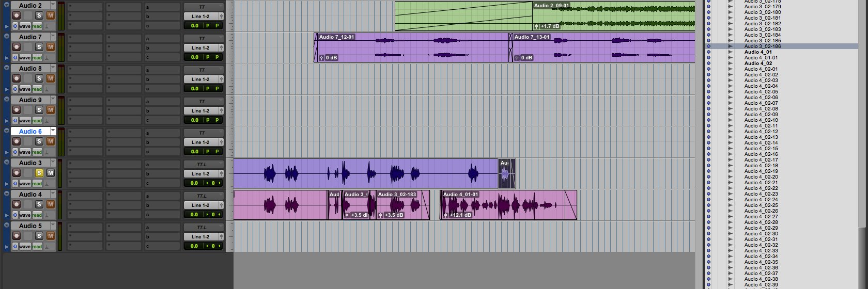Arm the Audio 3 track for recording
The width and height of the screenshot is (868, 289).
click(x=17, y=173)
